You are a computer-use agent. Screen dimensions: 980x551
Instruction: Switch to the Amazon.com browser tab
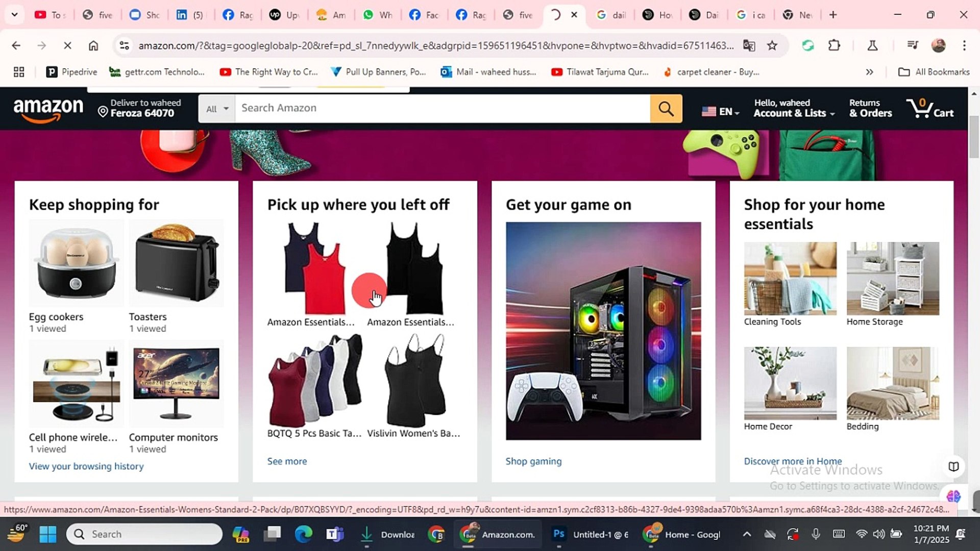pyautogui.click(x=498, y=534)
